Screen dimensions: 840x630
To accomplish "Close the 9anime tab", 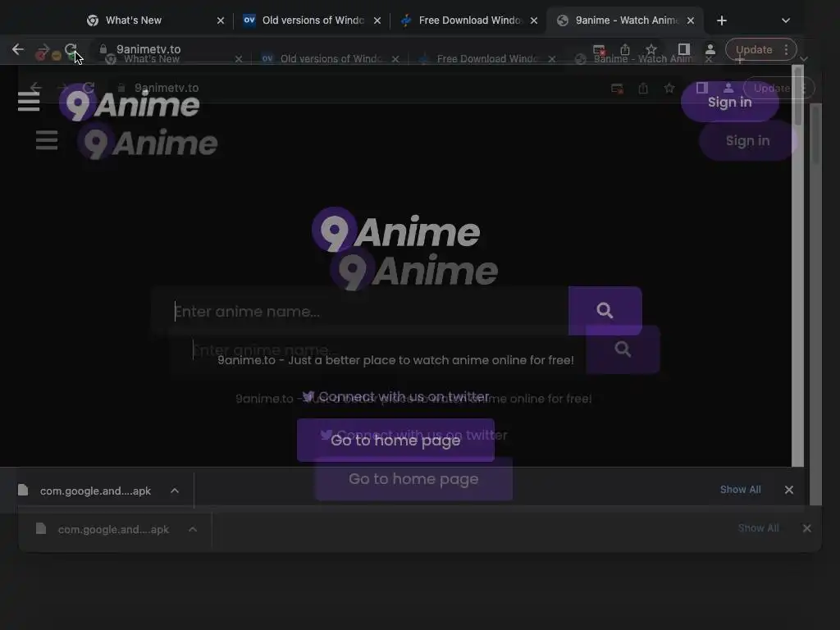I will coord(691,21).
